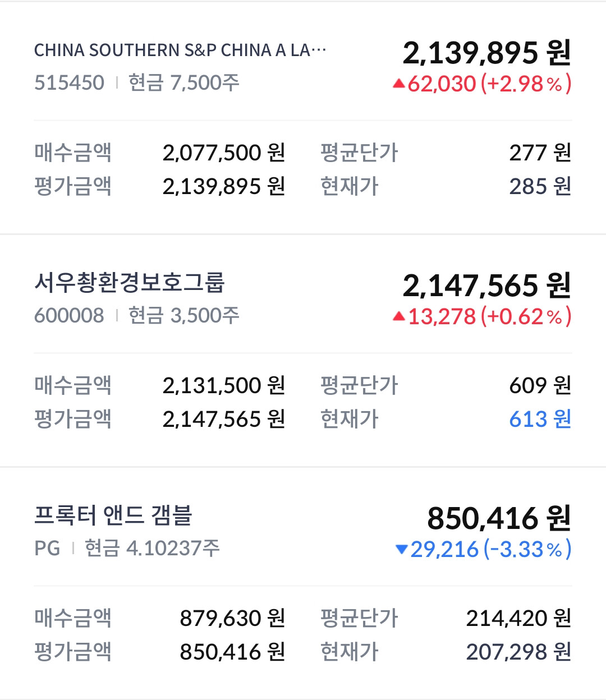Click the +2.98% gain percentage
Screen dimensions: 606x700
[526, 84]
